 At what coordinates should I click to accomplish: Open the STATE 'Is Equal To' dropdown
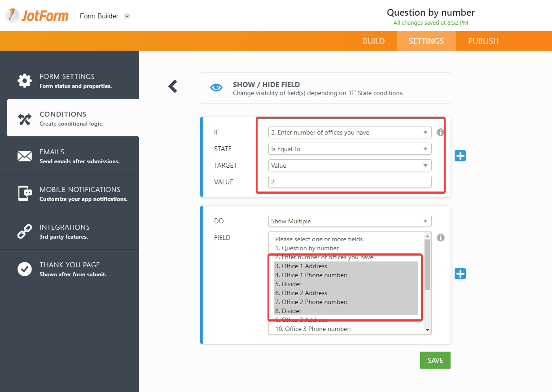pyautogui.click(x=350, y=149)
